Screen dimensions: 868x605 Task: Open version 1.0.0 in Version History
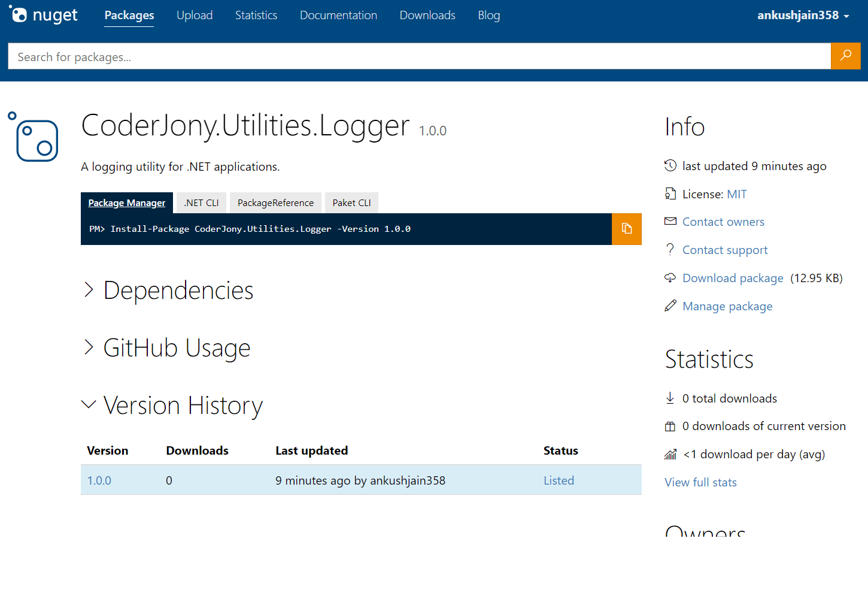point(99,480)
